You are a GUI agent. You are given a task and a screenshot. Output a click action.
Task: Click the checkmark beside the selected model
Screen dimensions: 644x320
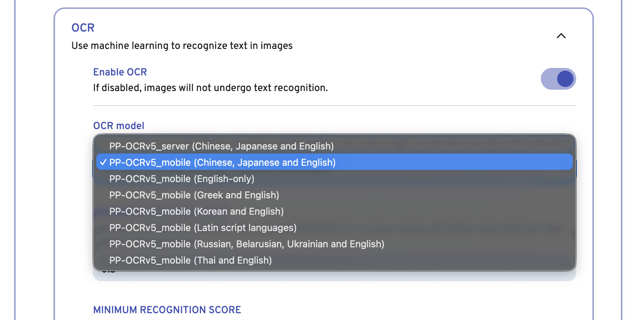pos(103,162)
